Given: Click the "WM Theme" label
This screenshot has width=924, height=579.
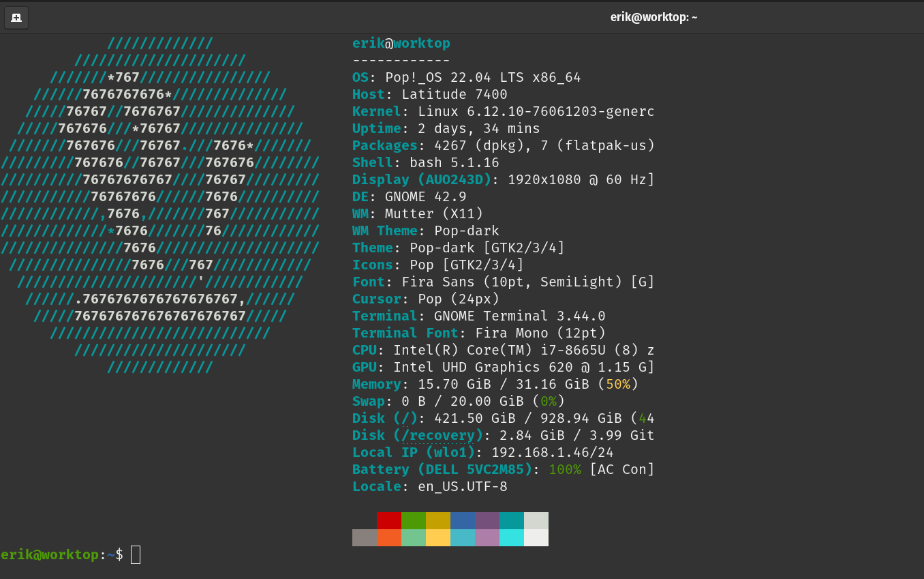Looking at the screenshot, I should [385, 231].
